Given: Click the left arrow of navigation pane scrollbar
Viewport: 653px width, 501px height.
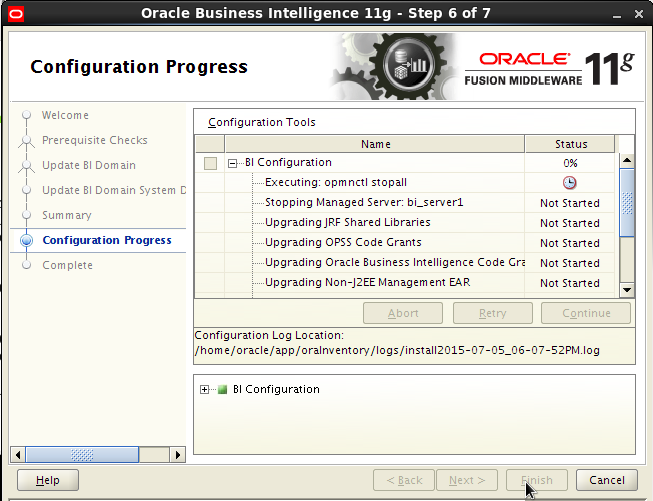Looking at the screenshot, I should 17,454.
